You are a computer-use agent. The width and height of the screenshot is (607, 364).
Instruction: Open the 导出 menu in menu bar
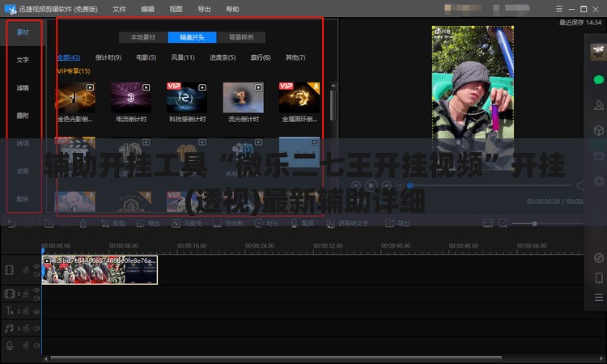pyautogui.click(x=204, y=9)
